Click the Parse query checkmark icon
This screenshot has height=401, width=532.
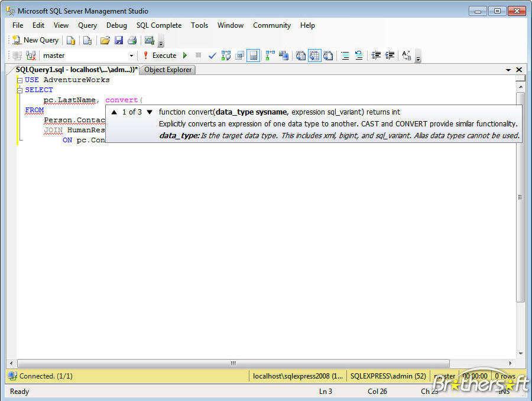pos(212,55)
